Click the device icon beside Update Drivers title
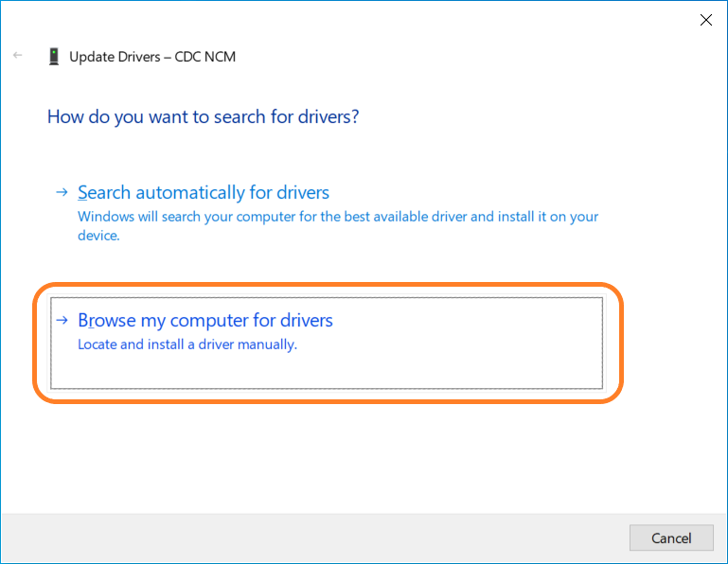The height and width of the screenshot is (564, 728). coord(54,57)
